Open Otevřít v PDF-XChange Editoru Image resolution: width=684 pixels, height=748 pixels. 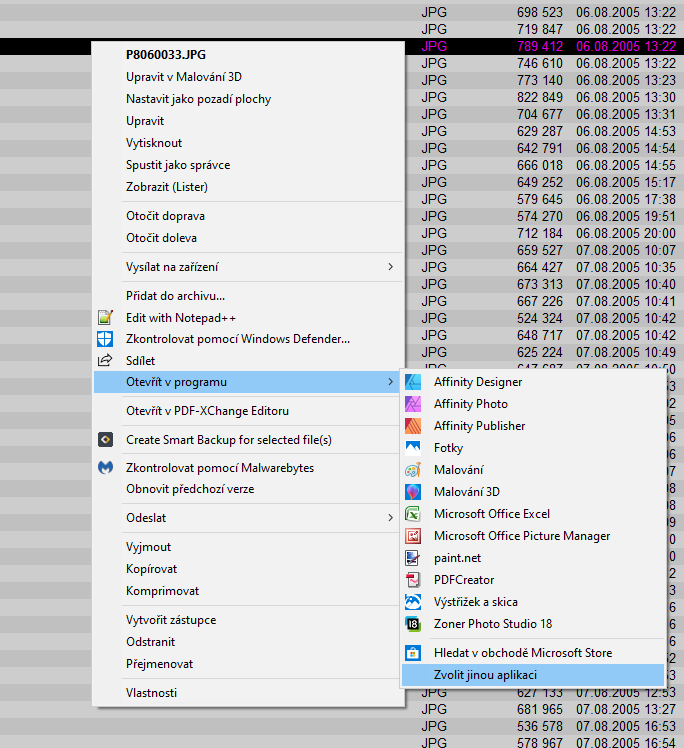pyautogui.click(x=248, y=411)
